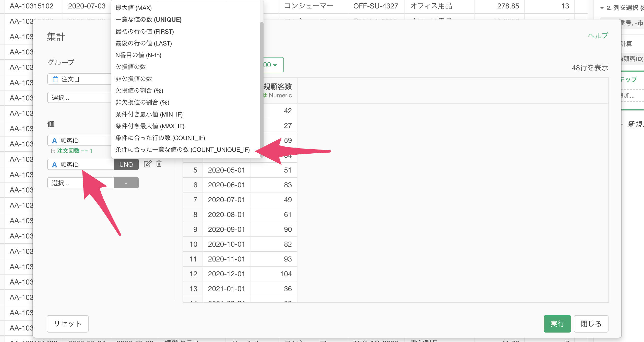Select N番目の値 (N-th) option
Screen dimensions: 644x342
pos(138,55)
